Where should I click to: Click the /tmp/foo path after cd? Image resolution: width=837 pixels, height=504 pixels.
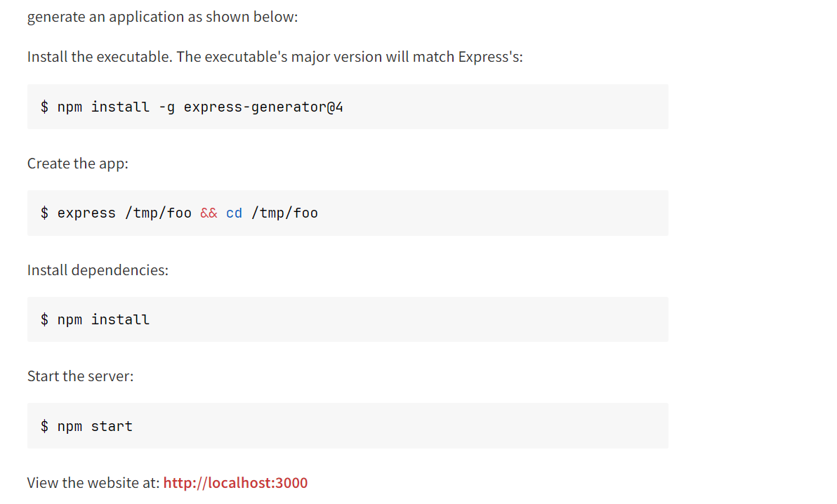(x=284, y=213)
